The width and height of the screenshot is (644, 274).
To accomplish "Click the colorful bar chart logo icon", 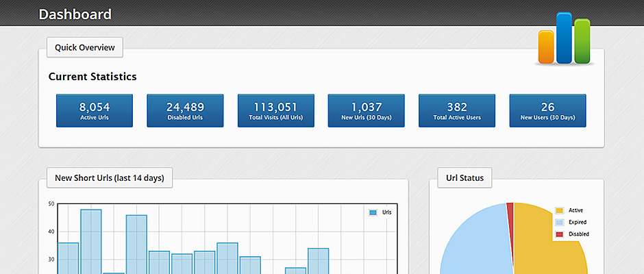I will 565,39.
